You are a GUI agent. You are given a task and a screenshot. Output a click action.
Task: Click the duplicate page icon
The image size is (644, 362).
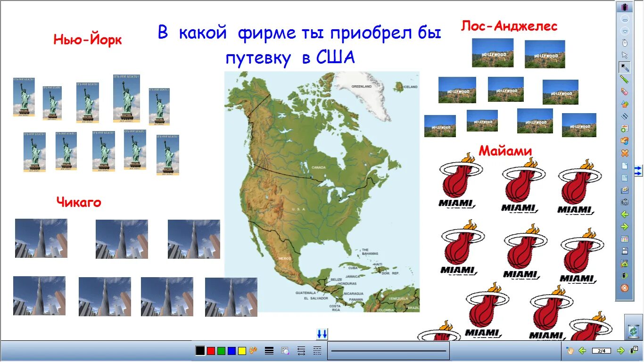click(625, 190)
